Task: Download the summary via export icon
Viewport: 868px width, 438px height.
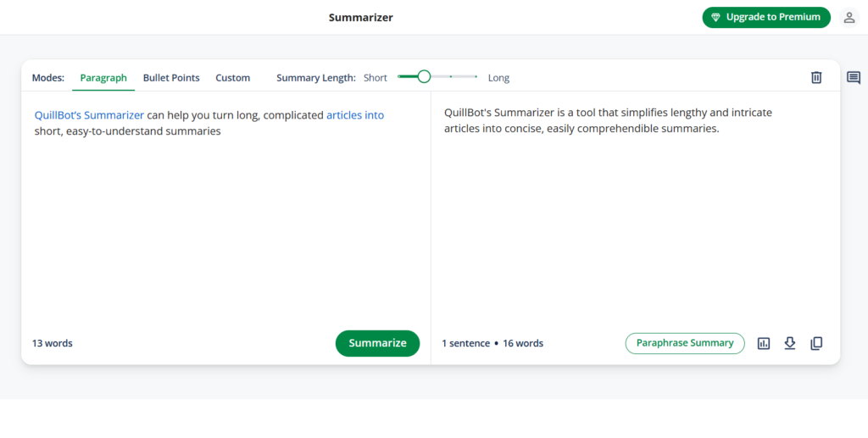Action: pos(790,343)
